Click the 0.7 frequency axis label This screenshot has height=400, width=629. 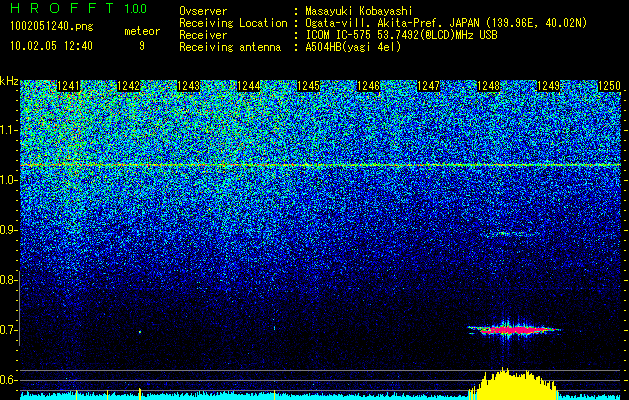9,330
